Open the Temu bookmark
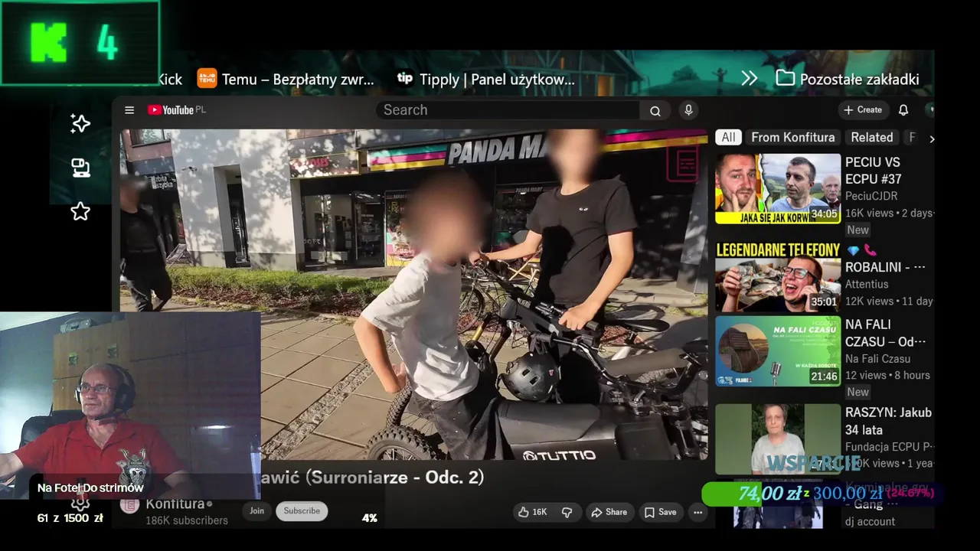 click(x=286, y=79)
